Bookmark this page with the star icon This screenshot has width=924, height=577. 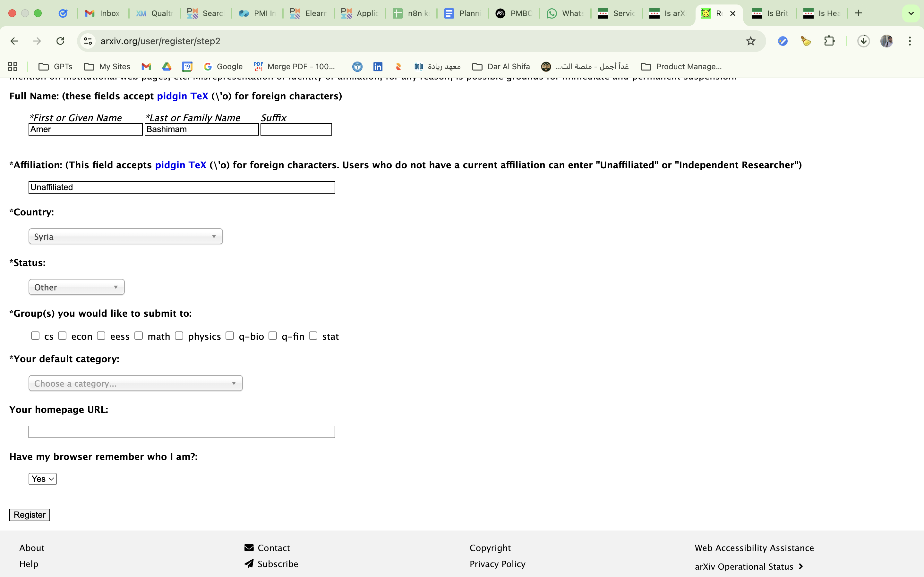click(750, 41)
